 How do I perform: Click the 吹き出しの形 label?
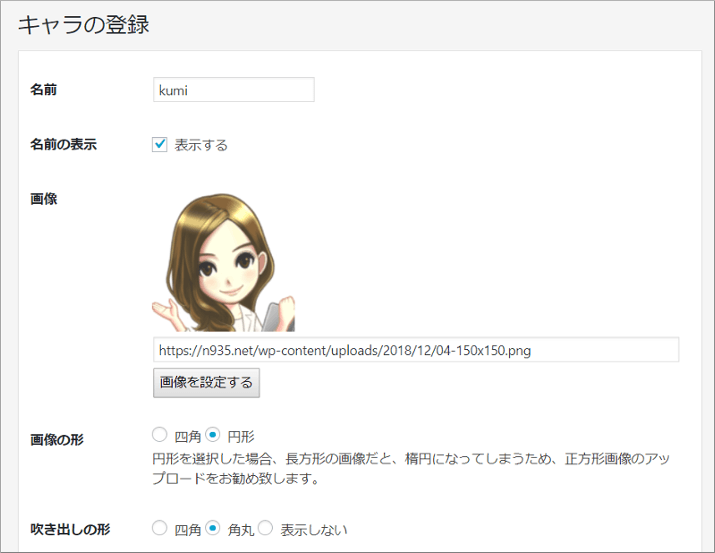click(70, 529)
